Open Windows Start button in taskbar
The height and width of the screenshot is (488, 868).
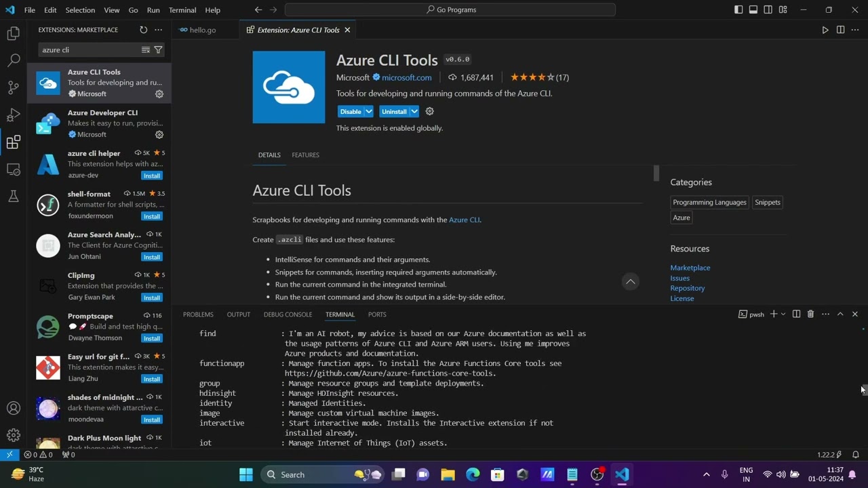coord(246,474)
